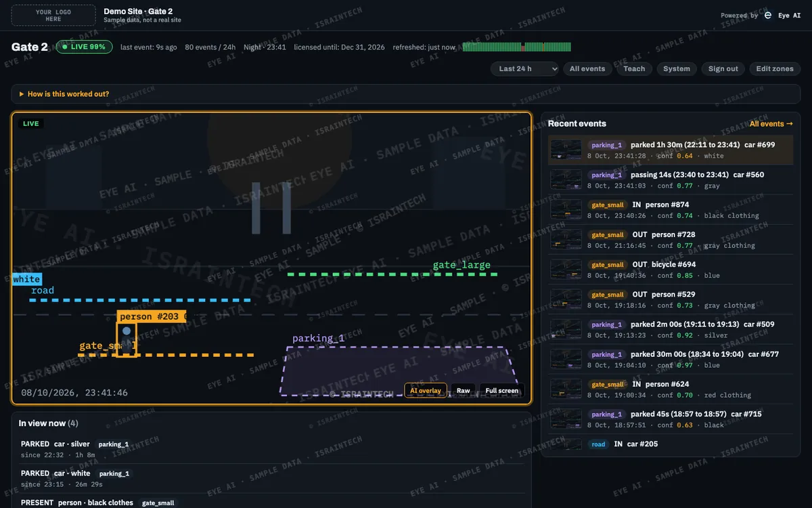Click the road tag on car #205 event
812x508 pixels.
pyautogui.click(x=598, y=444)
